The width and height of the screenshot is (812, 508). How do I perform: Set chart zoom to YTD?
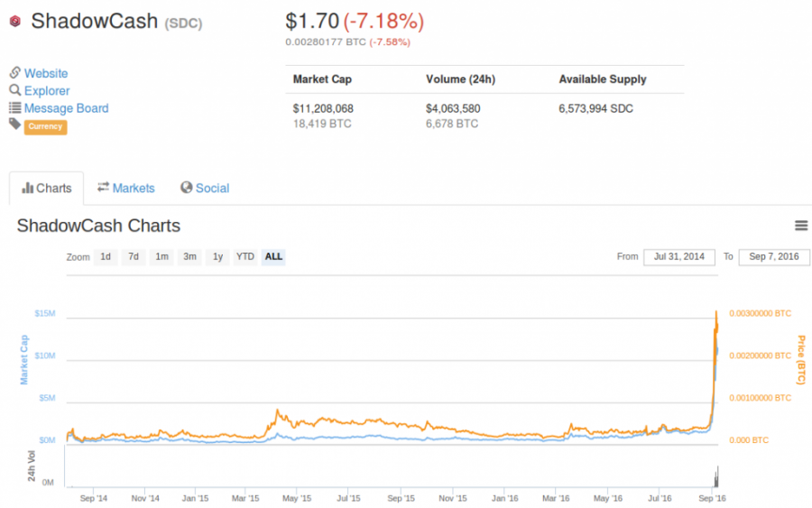tap(245, 257)
